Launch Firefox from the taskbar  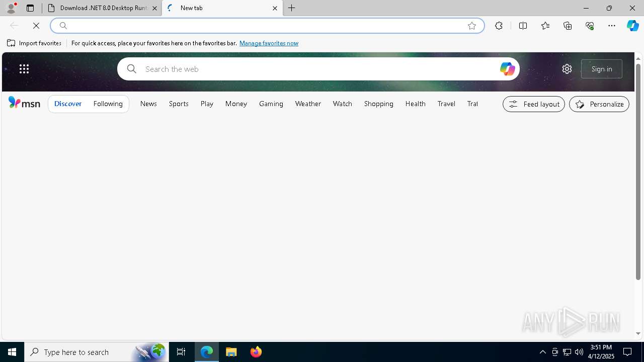(x=256, y=352)
